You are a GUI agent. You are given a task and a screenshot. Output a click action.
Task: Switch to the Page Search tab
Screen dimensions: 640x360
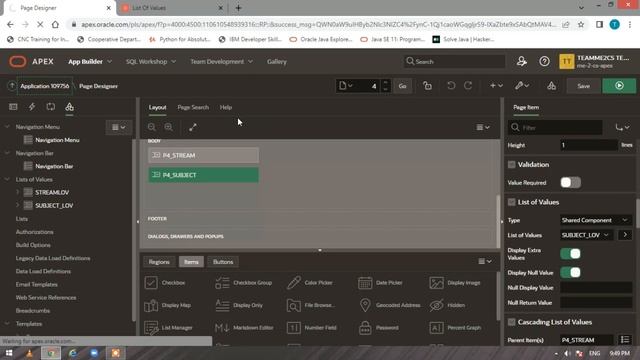point(193,107)
